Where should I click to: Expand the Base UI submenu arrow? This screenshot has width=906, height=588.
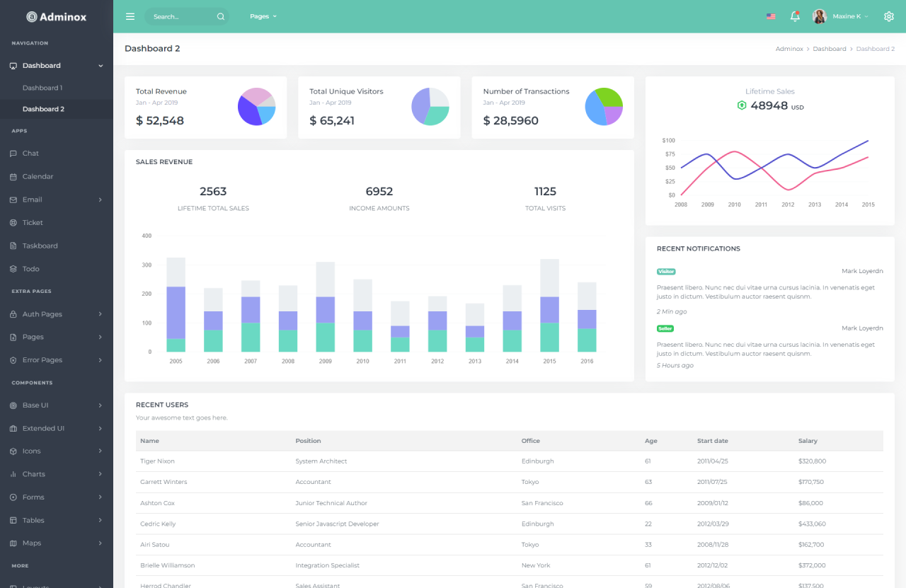tap(101, 405)
